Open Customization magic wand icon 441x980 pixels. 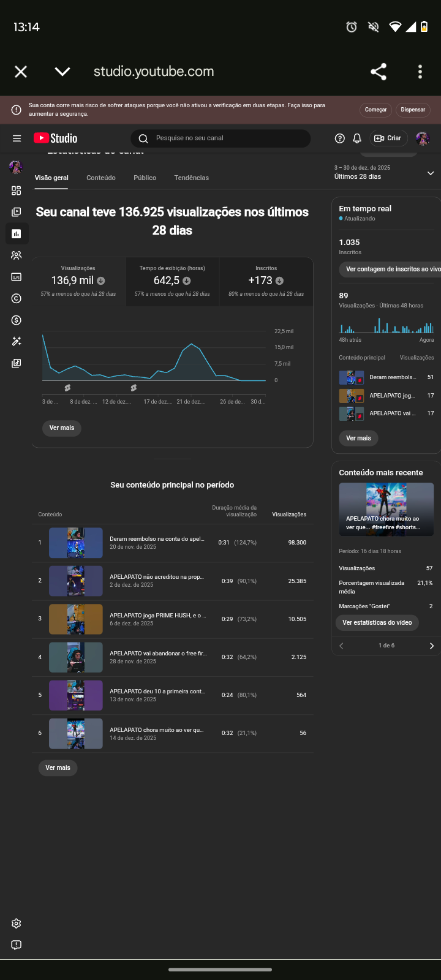click(17, 341)
